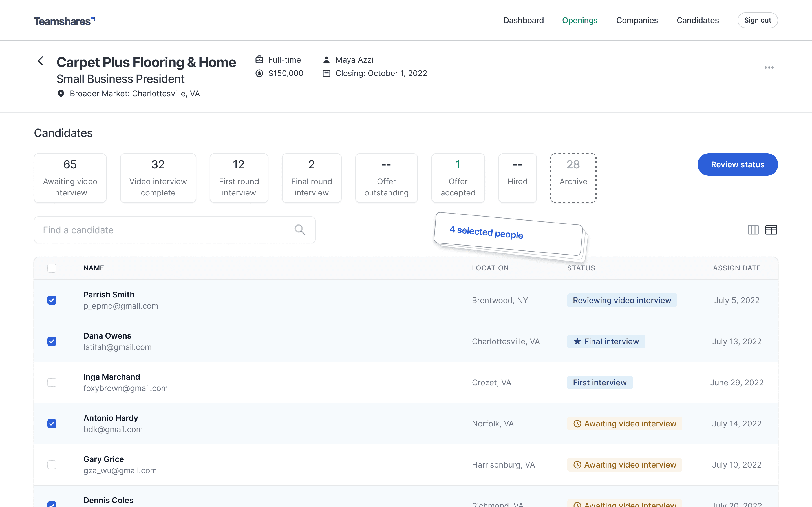Go to Dashboard in top navigation
This screenshot has height=507, width=812.
click(x=524, y=21)
